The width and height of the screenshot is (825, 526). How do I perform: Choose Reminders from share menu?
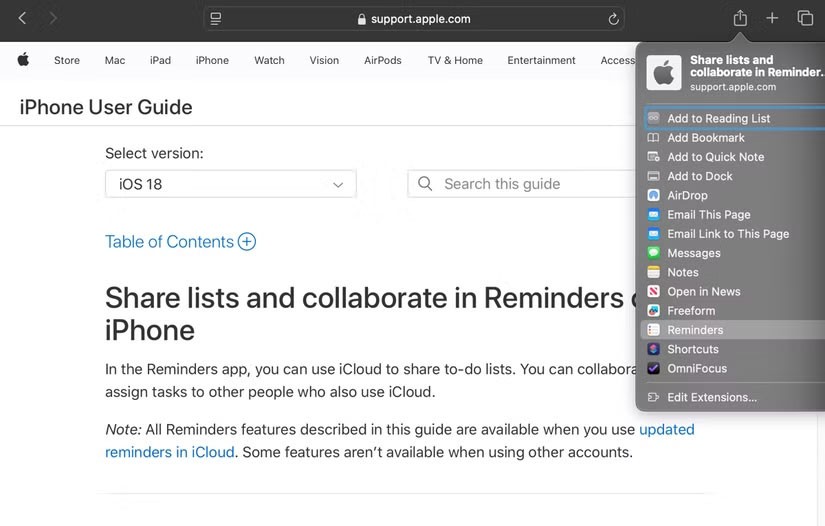click(695, 330)
